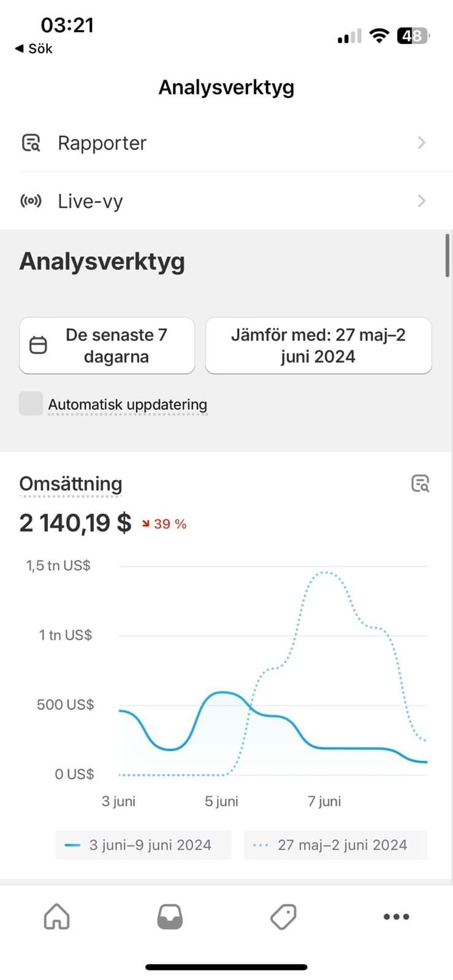Viewport: 453px width, 980px height.
Task: Tap the chart peak of dotted line
Action: 324,573
